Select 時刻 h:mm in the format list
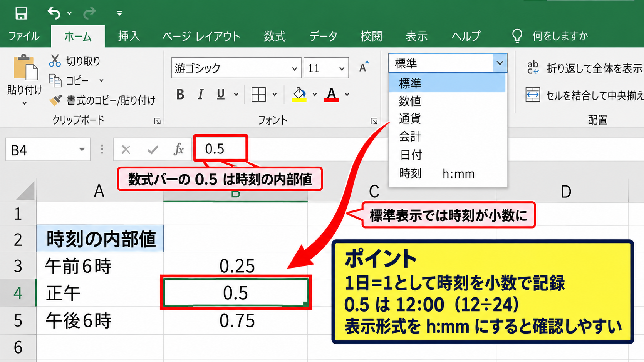Screen dimensions: 644x362 tap(447, 173)
